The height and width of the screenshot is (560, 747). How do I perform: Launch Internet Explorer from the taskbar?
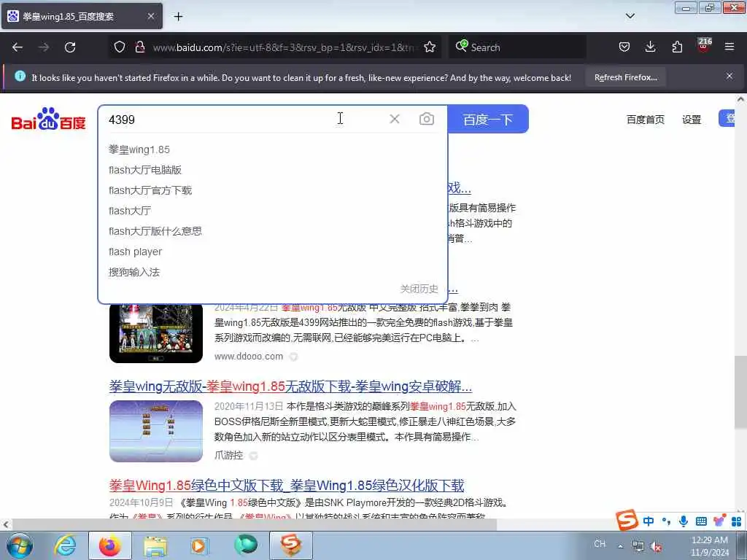click(65, 545)
